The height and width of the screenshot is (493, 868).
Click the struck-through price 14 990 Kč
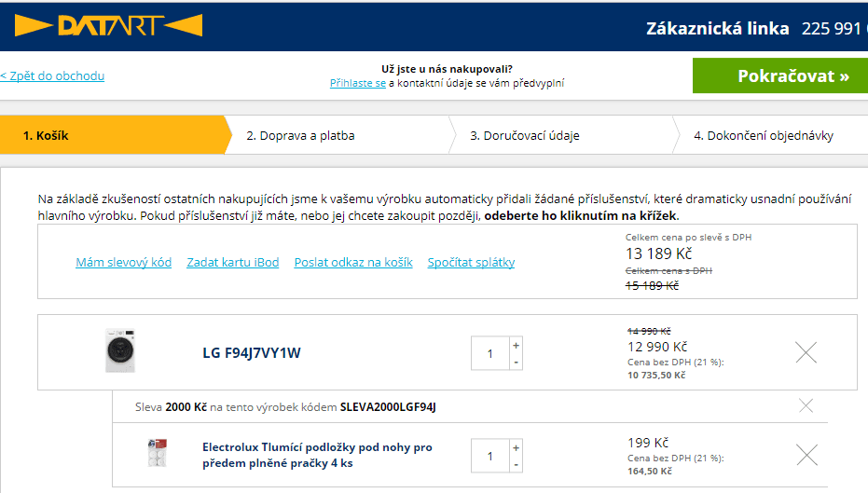click(x=649, y=331)
